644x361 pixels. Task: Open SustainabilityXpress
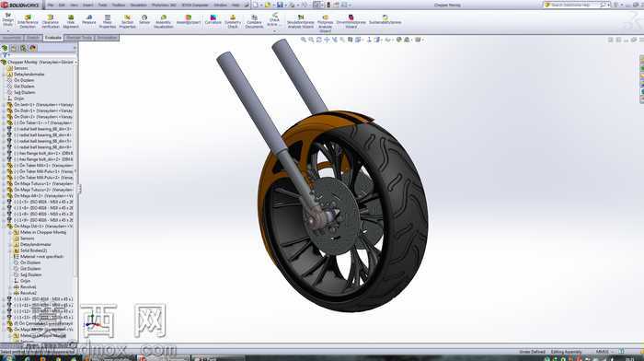(x=385, y=20)
